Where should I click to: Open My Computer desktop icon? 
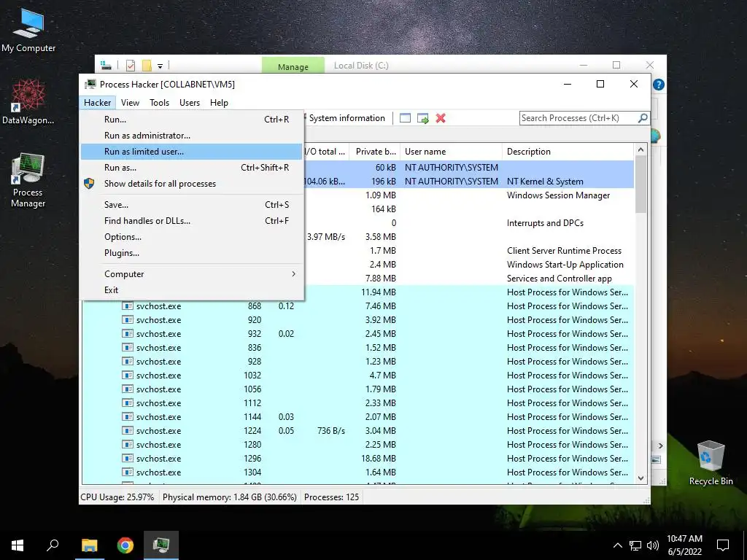(28, 29)
